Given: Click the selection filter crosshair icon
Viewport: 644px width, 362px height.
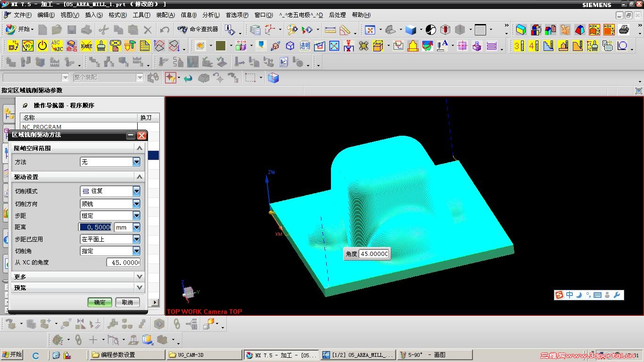Looking at the screenshot, I should point(171,78).
